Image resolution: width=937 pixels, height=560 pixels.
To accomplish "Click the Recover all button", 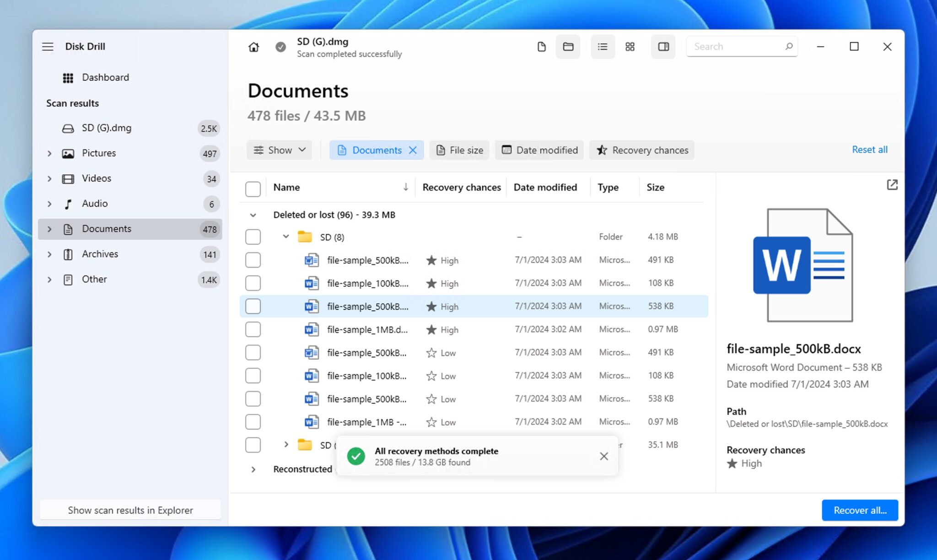I will click(x=859, y=510).
